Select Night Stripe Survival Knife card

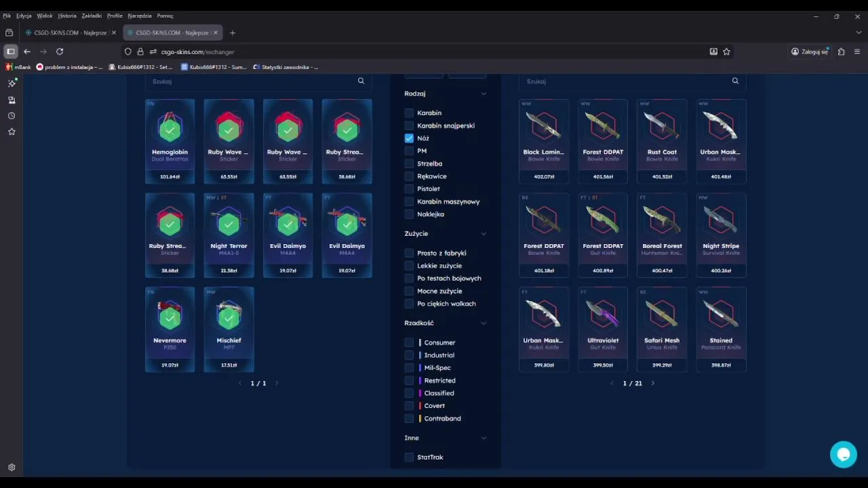pyautogui.click(x=721, y=235)
